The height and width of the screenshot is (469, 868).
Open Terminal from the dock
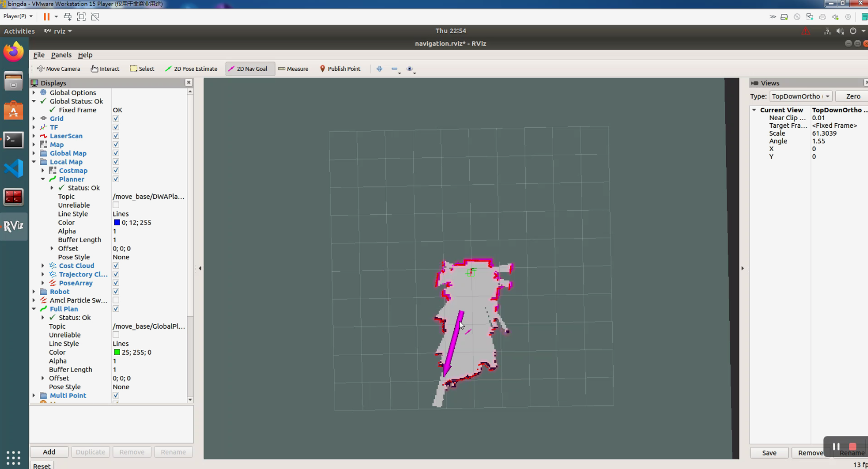[x=13, y=140]
